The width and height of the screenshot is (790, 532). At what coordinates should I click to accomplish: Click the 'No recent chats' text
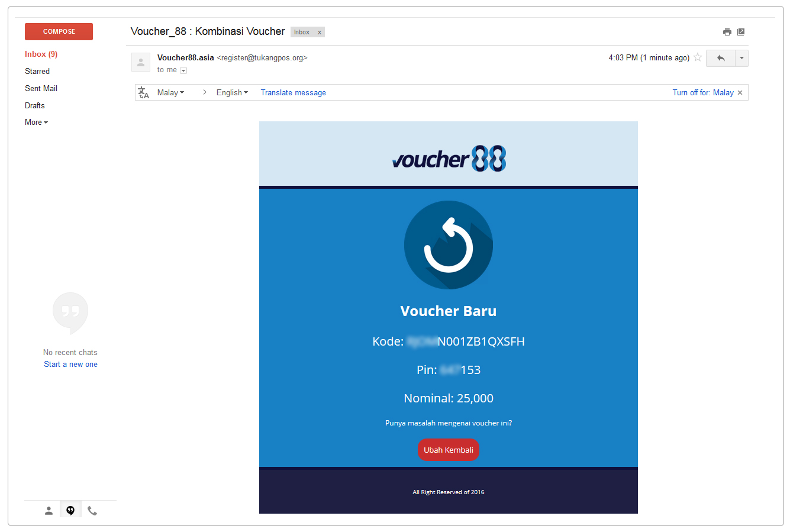coord(70,352)
